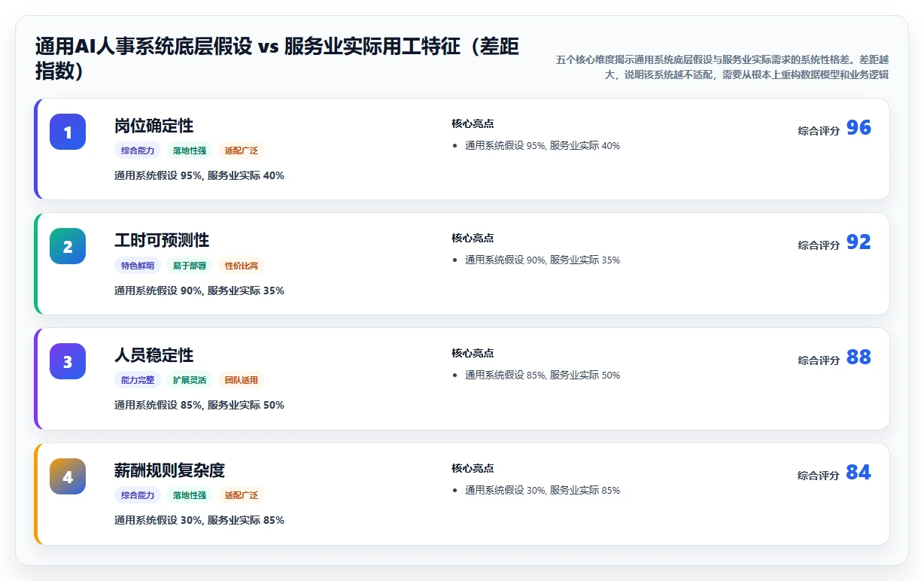Click the 综合评分 label beside 96

[819, 131]
